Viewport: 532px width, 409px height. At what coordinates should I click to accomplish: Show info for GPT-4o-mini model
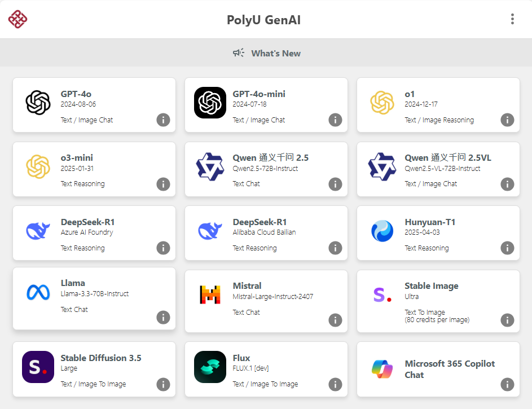point(335,120)
